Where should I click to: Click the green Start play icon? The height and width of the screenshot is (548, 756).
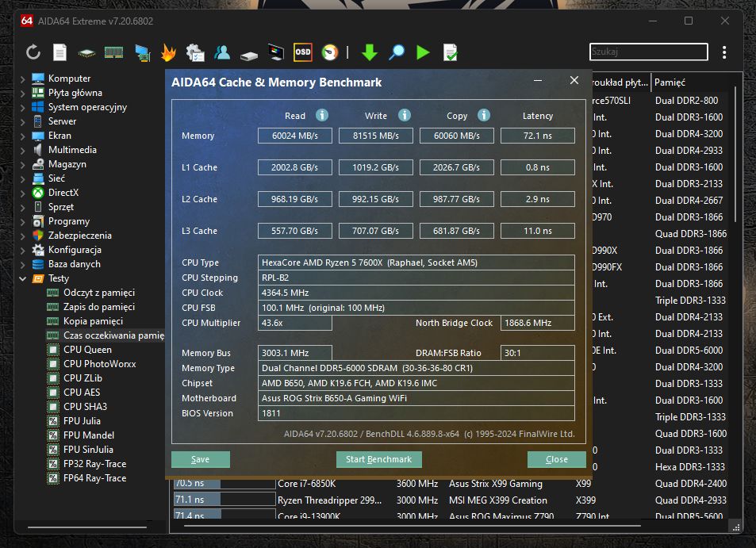tap(423, 52)
